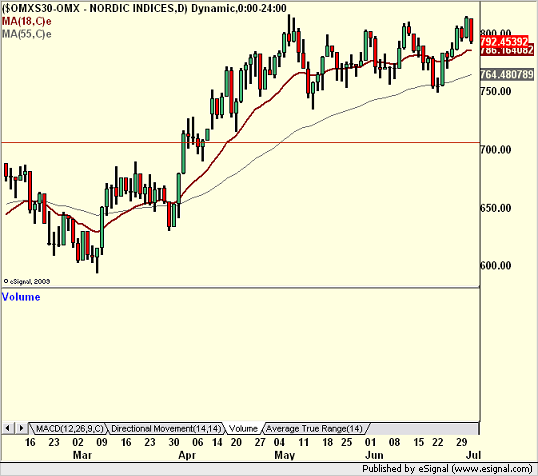This screenshot has width=538, height=476.
Task: Select the Volume study tab
Action: pyautogui.click(x=243, y=429)
